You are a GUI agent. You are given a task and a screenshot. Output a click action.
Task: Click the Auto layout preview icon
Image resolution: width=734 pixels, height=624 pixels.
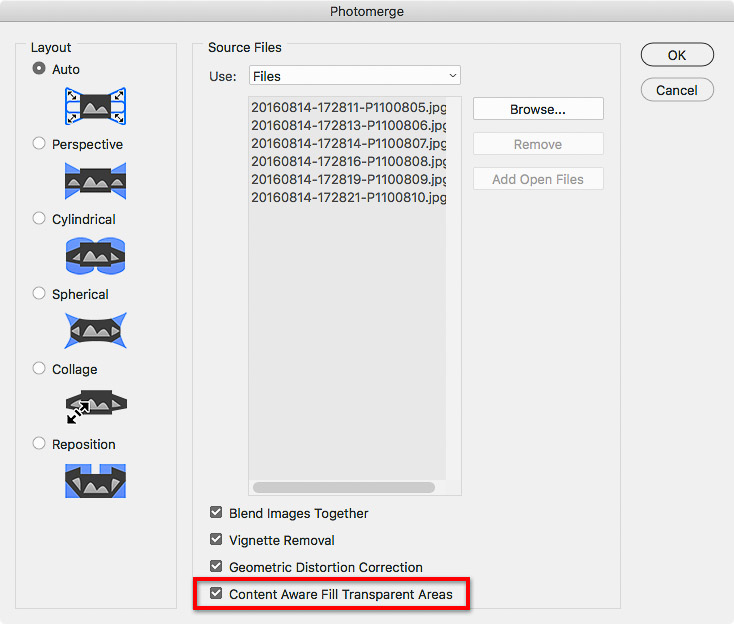pos(95,106)
